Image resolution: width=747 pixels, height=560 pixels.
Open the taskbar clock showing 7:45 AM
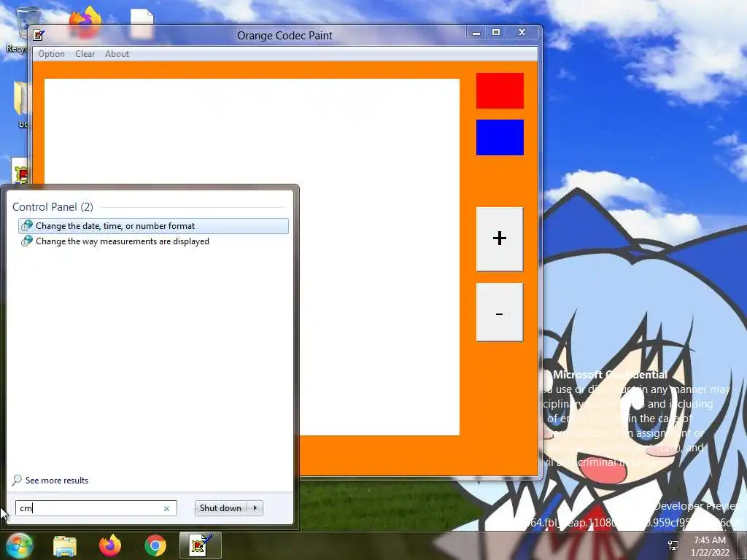[x=710, y=546]
